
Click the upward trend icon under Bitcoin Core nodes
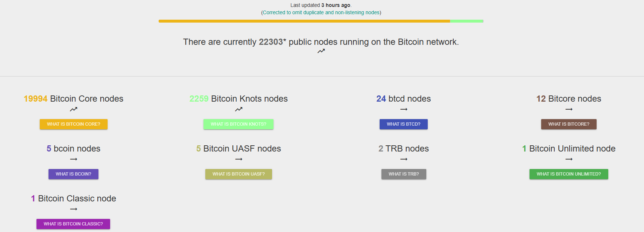point(74,109)
